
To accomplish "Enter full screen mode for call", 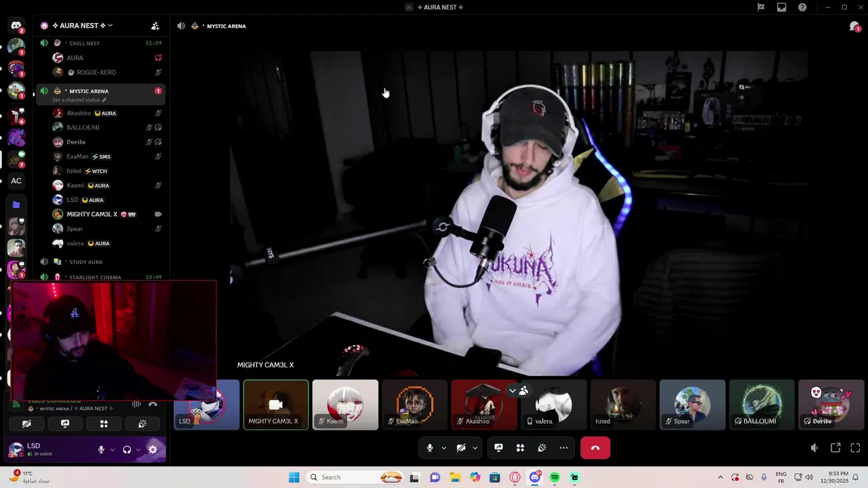I will 855,448.
